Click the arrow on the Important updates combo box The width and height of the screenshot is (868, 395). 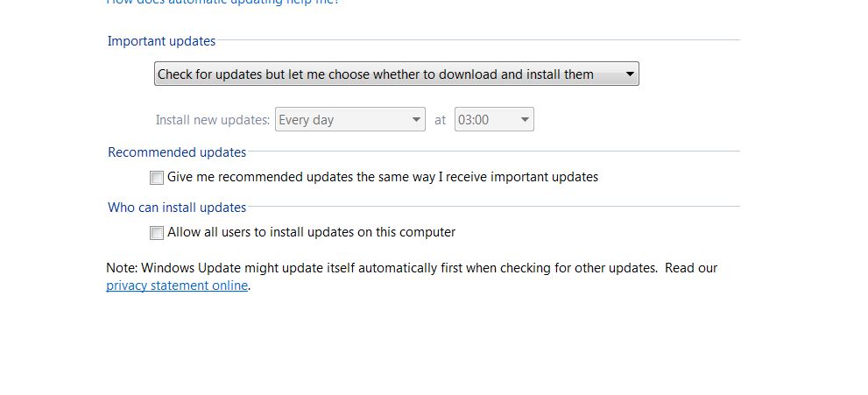[630, 74]
